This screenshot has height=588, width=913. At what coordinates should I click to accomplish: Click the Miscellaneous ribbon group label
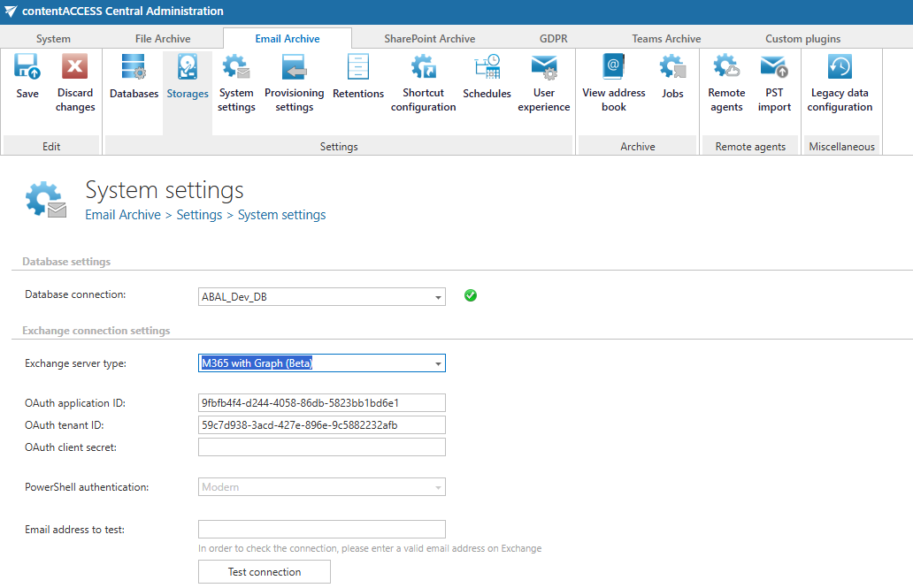(841, 147)
